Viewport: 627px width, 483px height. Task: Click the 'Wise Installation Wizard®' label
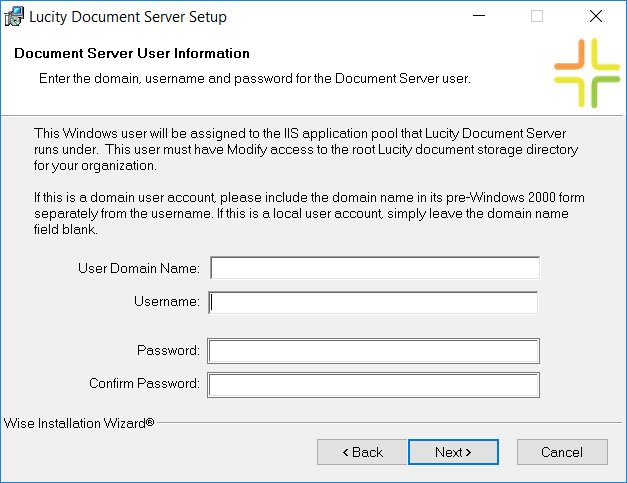point(79,423)
